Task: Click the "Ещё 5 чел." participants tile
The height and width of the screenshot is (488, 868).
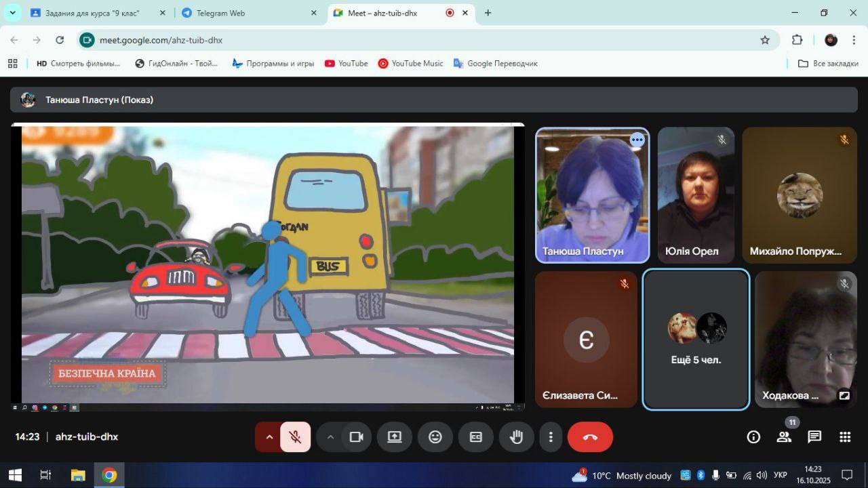Action: pyautogui.click(x=696, y=340)
